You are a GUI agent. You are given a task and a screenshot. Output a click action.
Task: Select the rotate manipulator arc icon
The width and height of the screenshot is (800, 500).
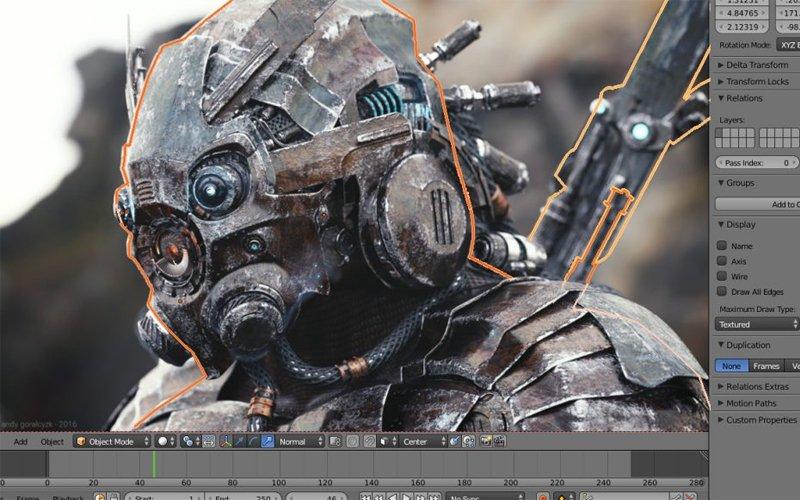253,441
